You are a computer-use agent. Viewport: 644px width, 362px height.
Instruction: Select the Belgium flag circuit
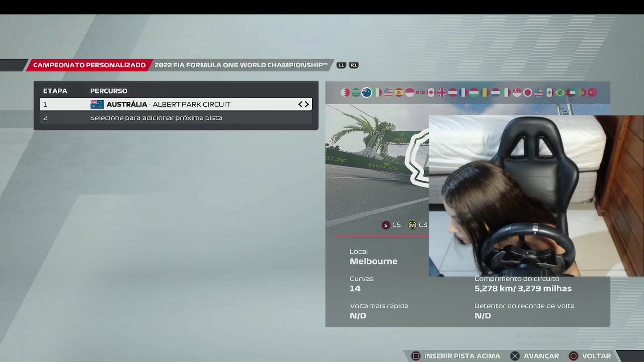click(485, 93)
